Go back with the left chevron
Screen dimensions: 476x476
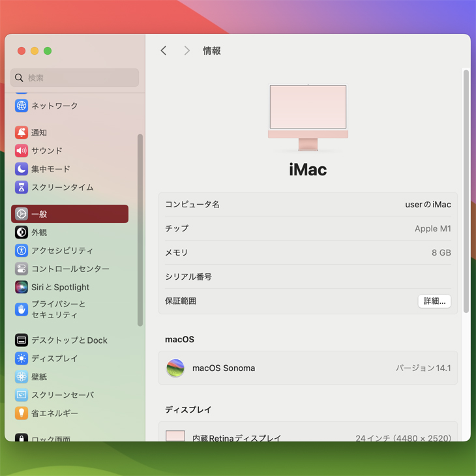[164, 50]
